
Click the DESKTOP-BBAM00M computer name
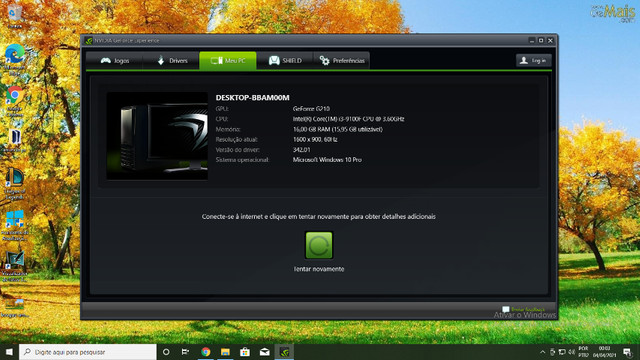pos(252,98)
